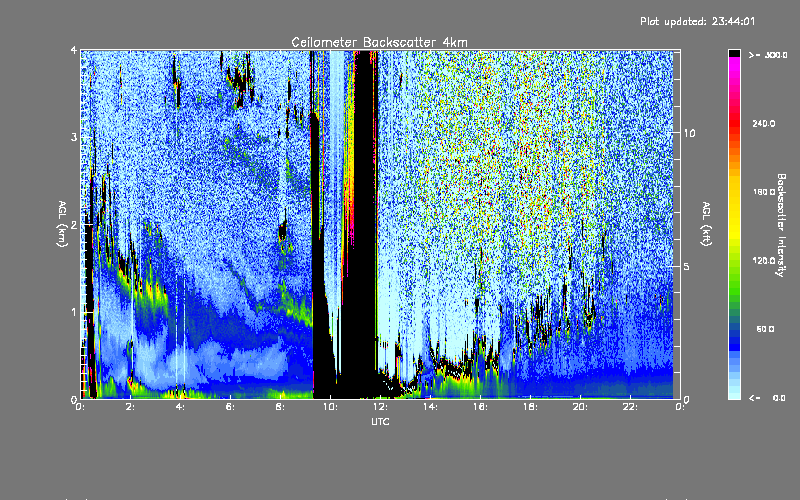Click the 'AGL (km)' left axis label
This screenshot has width=800, height=500.
coord(62,224)
